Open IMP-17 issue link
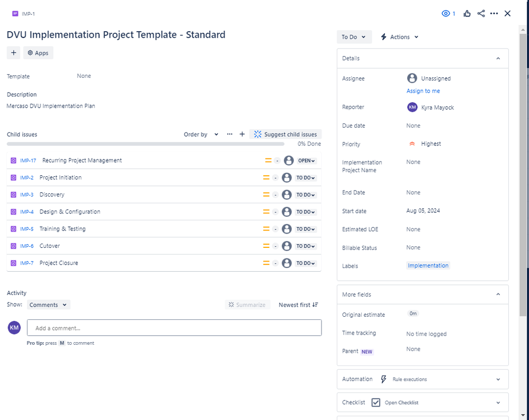The width and height of the screenshot is (529, 420). pos(28,160)
